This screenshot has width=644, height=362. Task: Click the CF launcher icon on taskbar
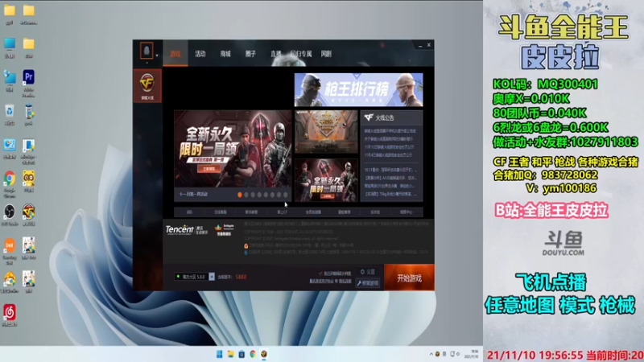(x=264, y=354)
